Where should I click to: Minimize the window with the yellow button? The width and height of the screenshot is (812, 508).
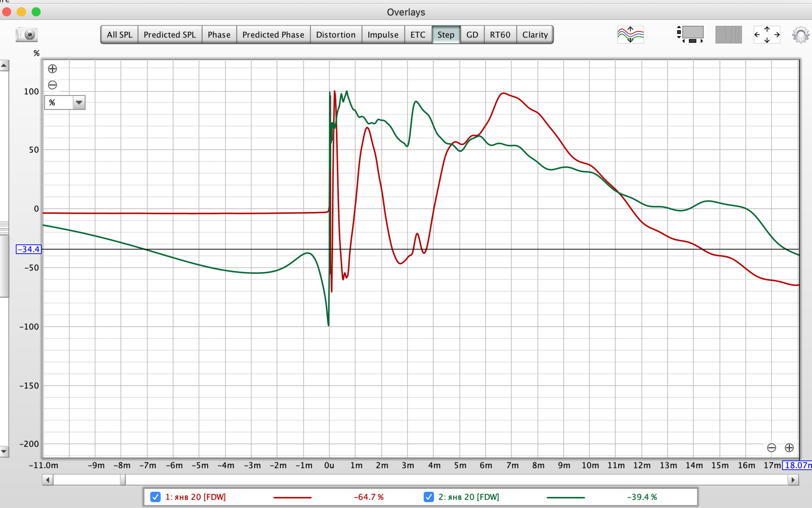(x=22, y=12)
